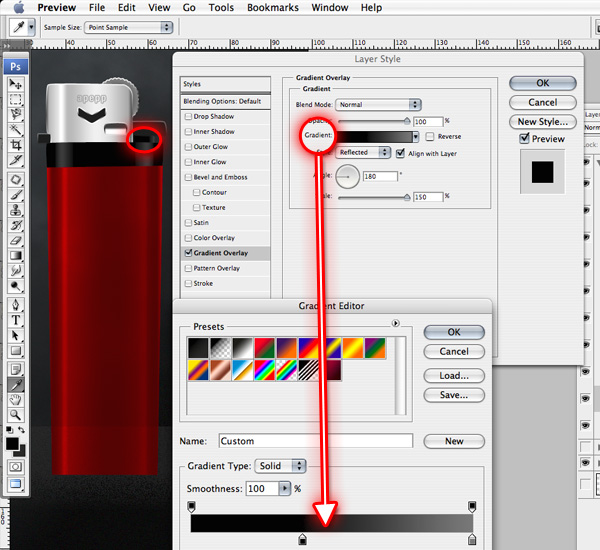Toggle the Reverse gradient checkbox
Image resolution: width=600 pixels, height=550 pixels.
pos(430,136)
